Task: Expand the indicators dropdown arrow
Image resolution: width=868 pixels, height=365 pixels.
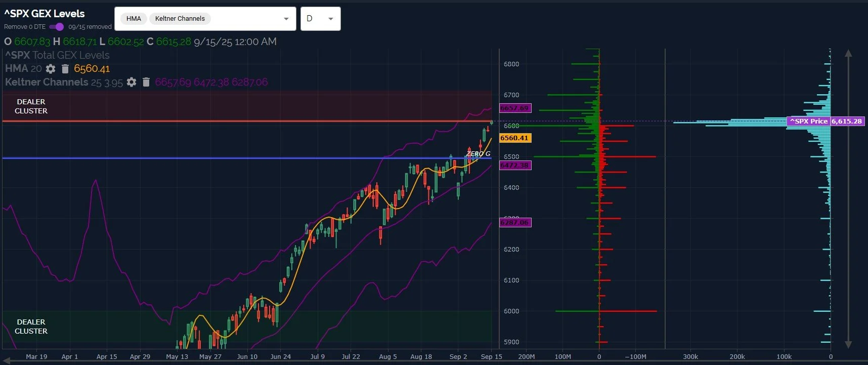Action: (286, 19)
